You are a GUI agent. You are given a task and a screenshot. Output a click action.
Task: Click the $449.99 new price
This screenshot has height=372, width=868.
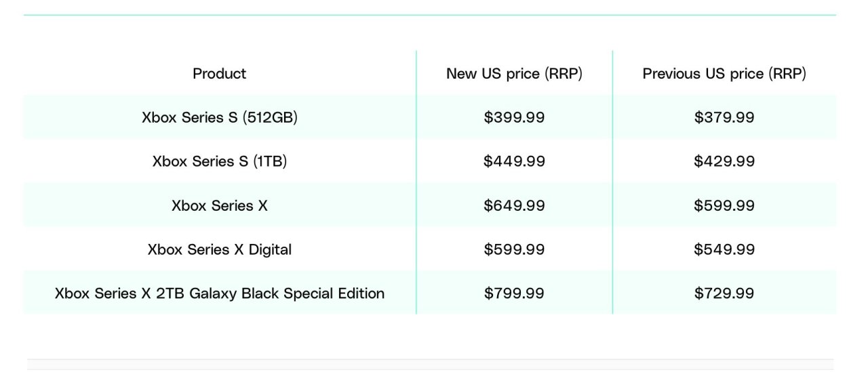pos(514,161)
